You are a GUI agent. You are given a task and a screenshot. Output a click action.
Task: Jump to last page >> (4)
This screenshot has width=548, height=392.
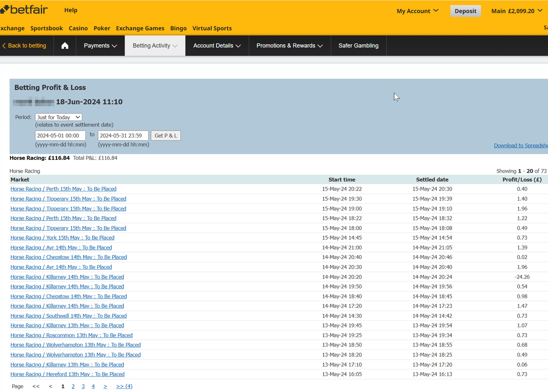pyautogui.click(x=124, y=387)
